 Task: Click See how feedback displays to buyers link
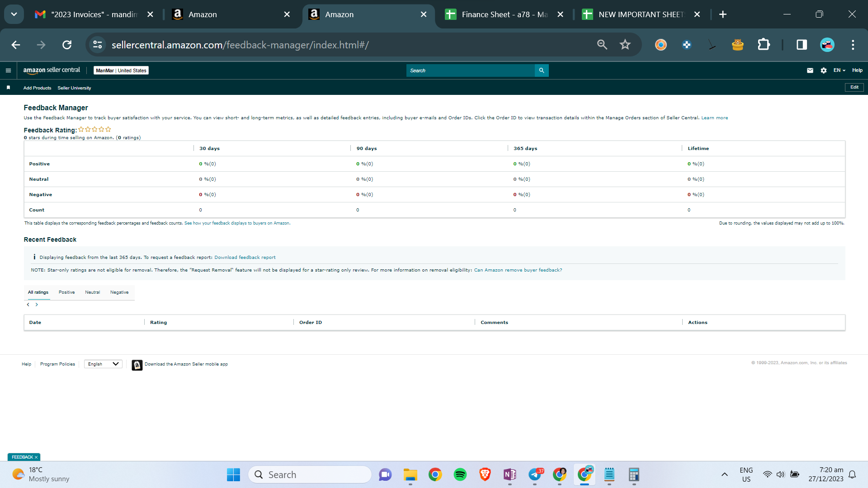tap(237, 223)
